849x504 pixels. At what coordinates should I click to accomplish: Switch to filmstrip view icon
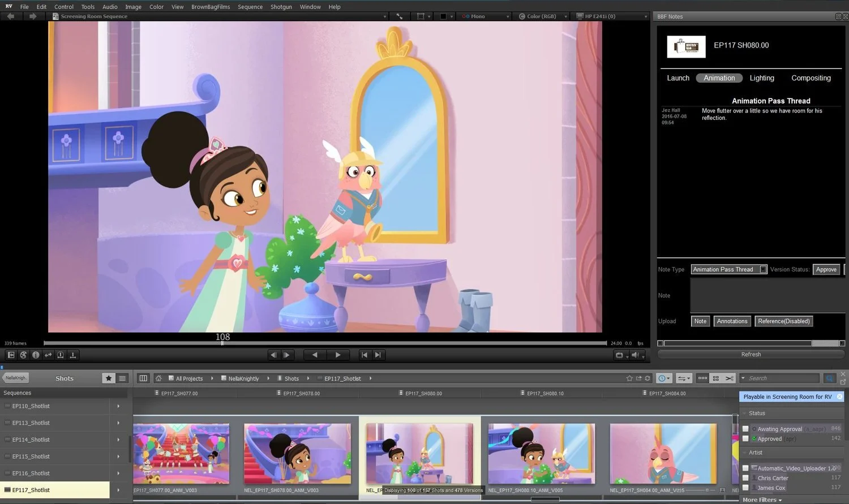(x=702, y=378)
